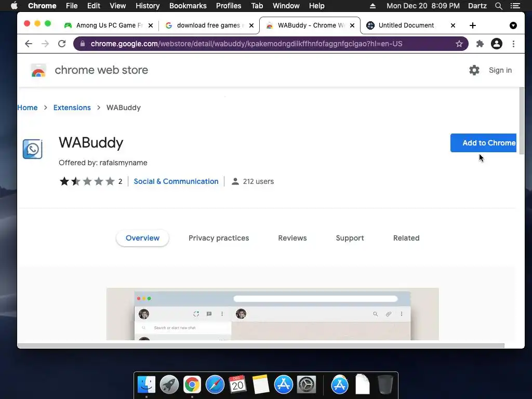532x399 pixels.
Task: Open Control Center list icon in menu bar
Action: point(515,6)
